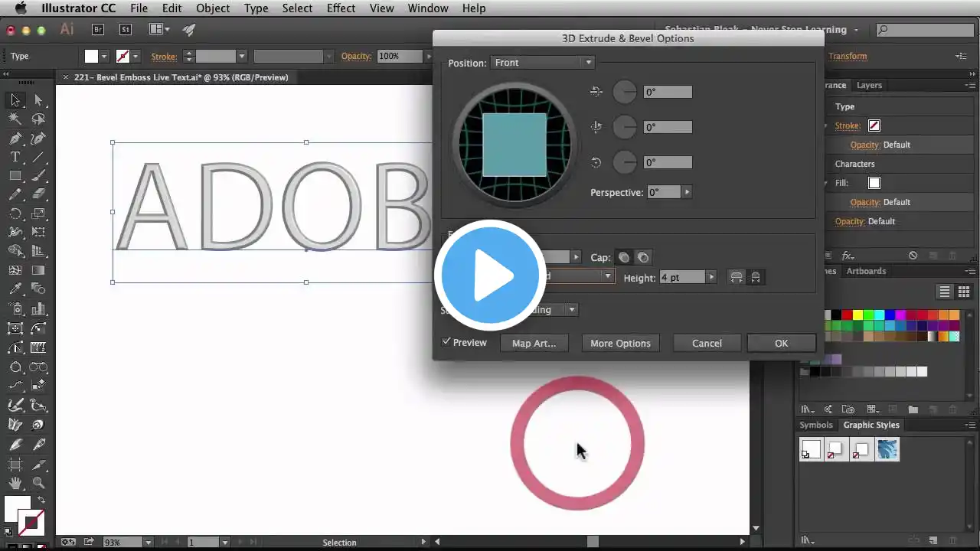Screen dimensions: 980x551
Task: Play the video with the blue play button
Action: point(490,275)
